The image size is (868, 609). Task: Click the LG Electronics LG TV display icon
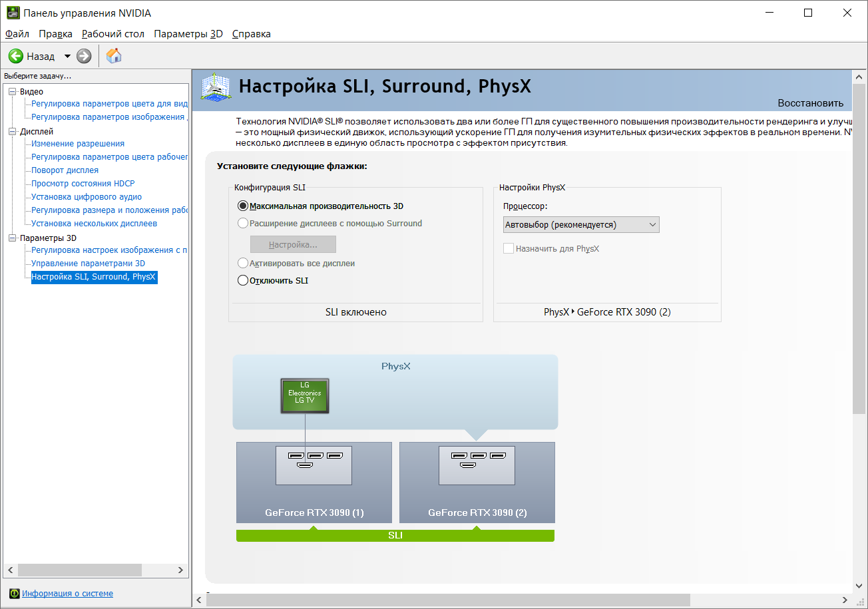coord(305,396)
